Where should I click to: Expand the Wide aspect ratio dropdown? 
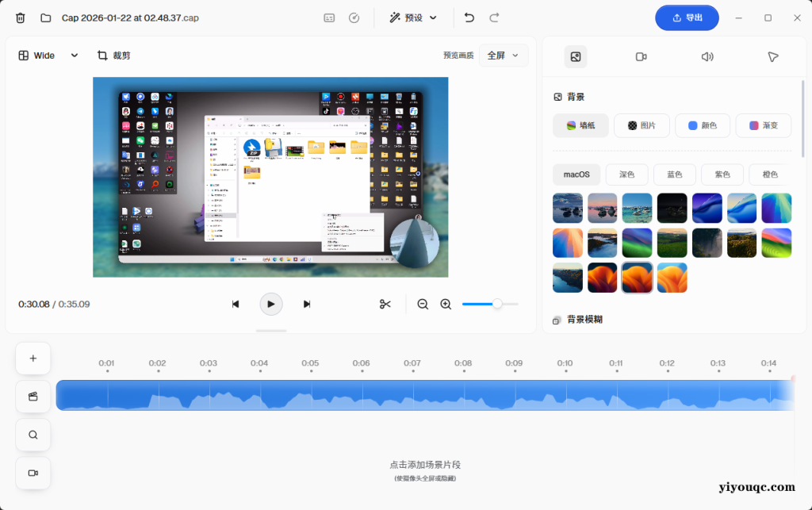point(48,56)
